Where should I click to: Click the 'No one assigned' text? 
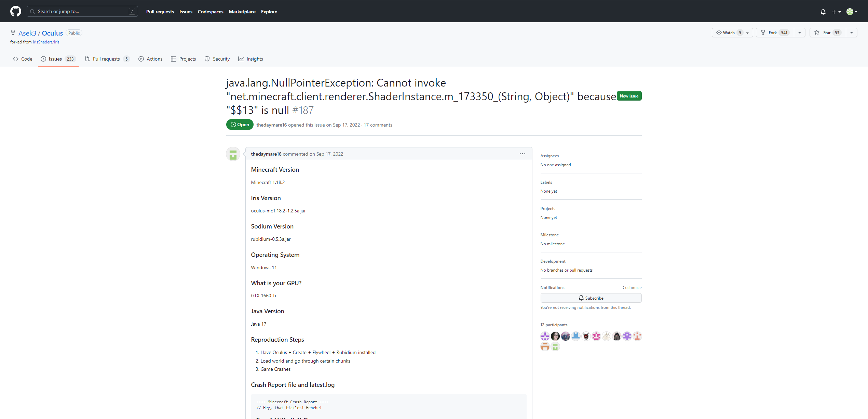point(556,165)
